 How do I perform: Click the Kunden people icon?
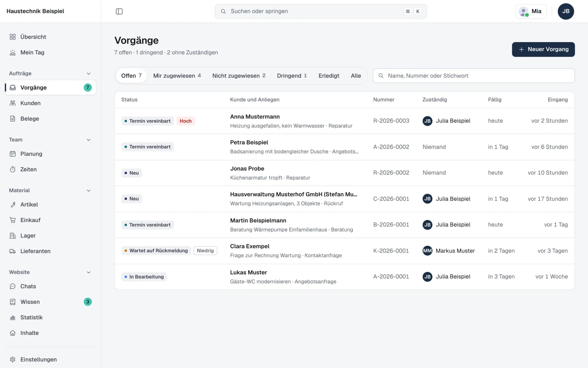pos(13,103)
